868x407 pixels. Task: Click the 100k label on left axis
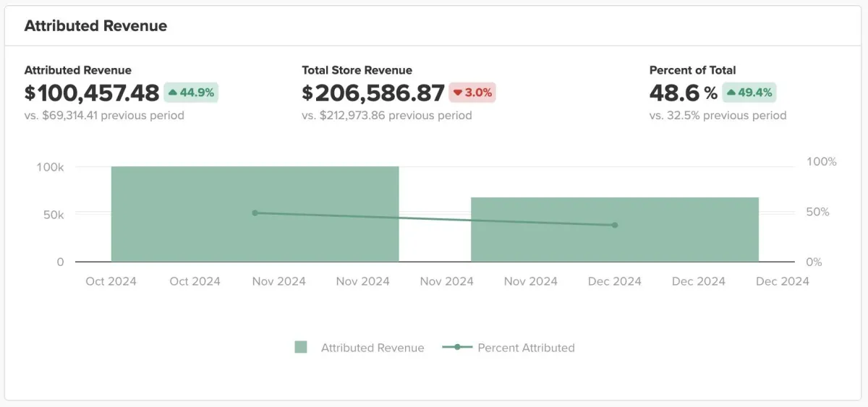[x=51, y=167]
